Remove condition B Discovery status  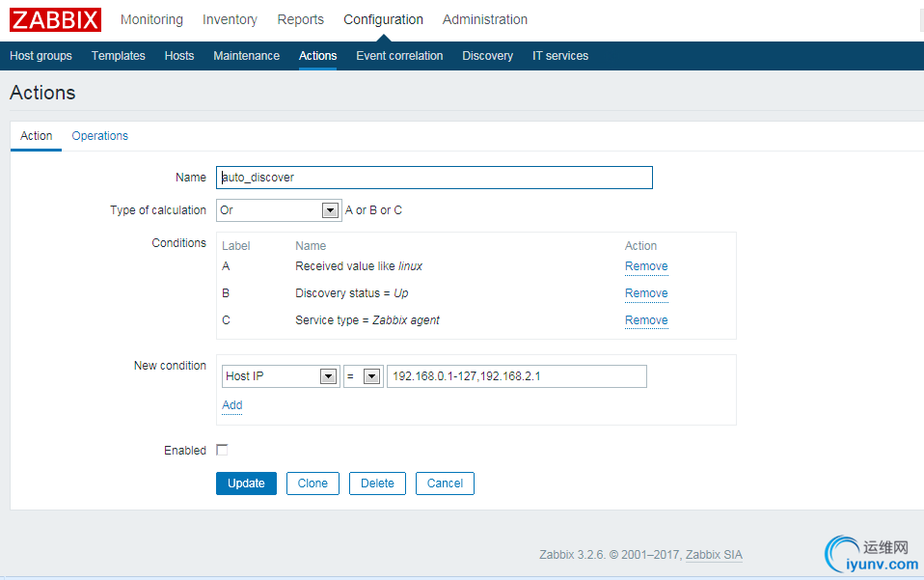pyautogui.click(x=646, y=293)
